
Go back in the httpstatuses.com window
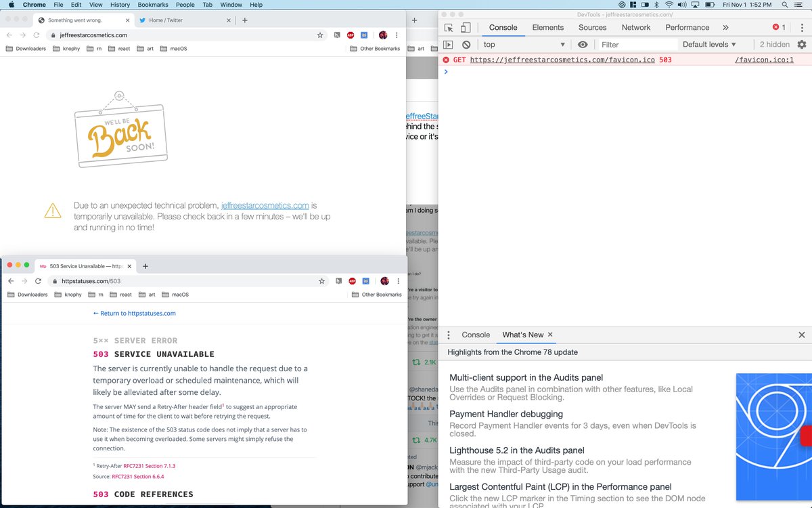pyautogui.click(x=11, y=281)
